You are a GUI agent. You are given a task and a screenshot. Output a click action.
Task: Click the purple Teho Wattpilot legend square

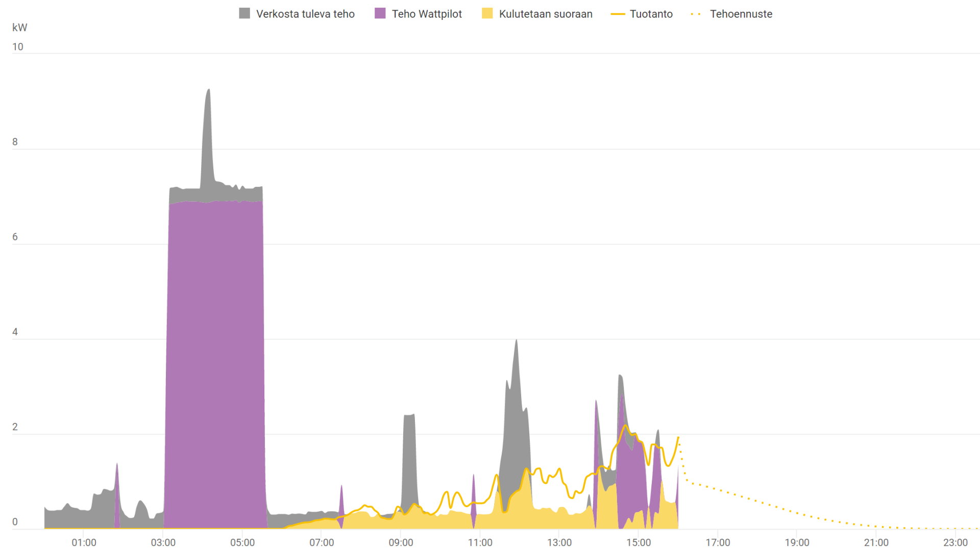pyautogui.click(x=380, y=14)
